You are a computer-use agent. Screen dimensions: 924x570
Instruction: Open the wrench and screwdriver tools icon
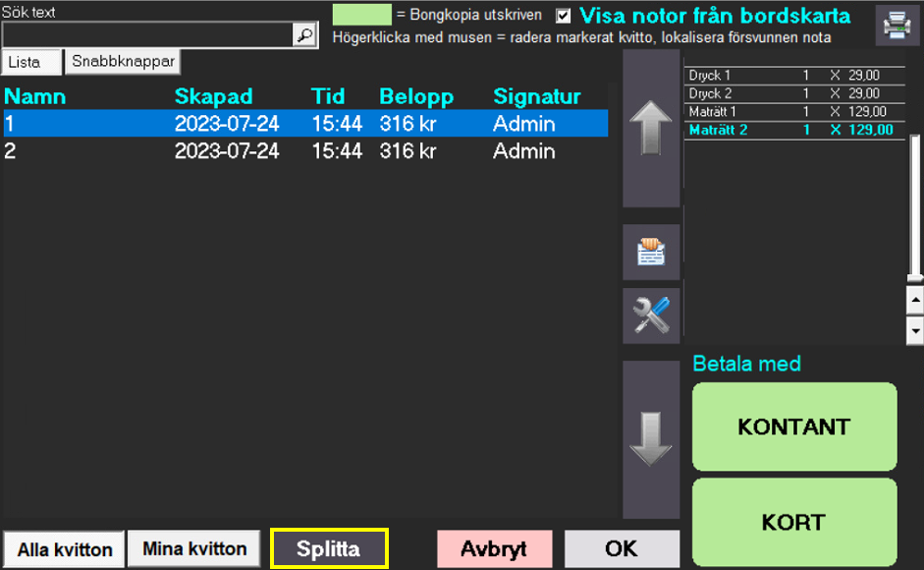pyautogui.click(x=651, y=315)
